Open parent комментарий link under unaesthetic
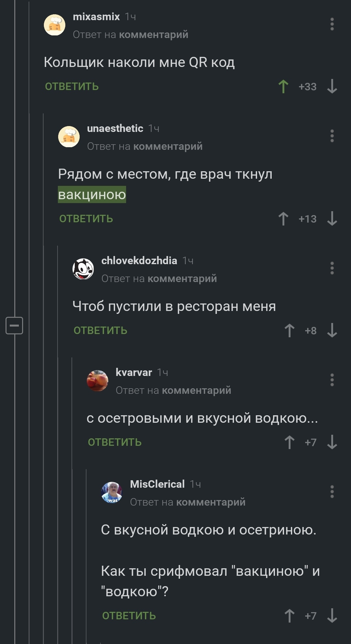351x644 pixels. click(x=168, y=147)
